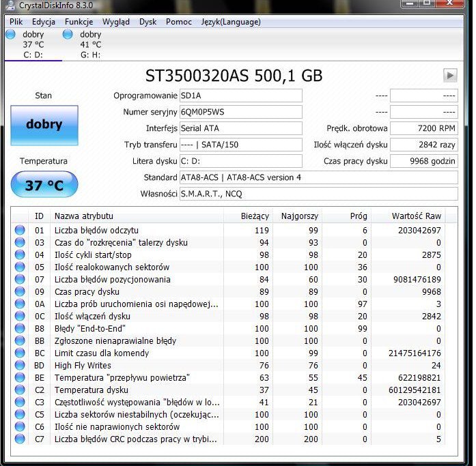Click status orb for attribute C7
Image resolution: width=476 pixels, height=466 pixels.
(x=20, y=439)
